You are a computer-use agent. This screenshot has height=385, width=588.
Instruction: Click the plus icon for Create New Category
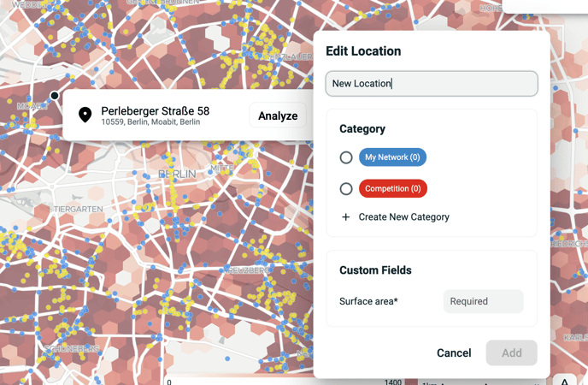[346, 217]
